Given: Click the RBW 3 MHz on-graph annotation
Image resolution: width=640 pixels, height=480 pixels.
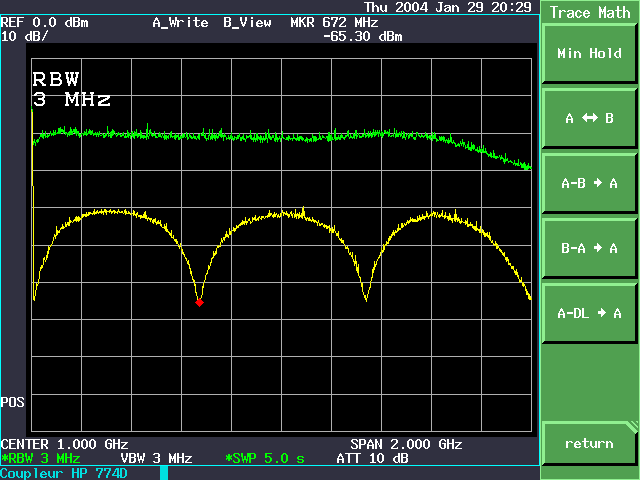Looking at the screenshot, I should (71, 89).
